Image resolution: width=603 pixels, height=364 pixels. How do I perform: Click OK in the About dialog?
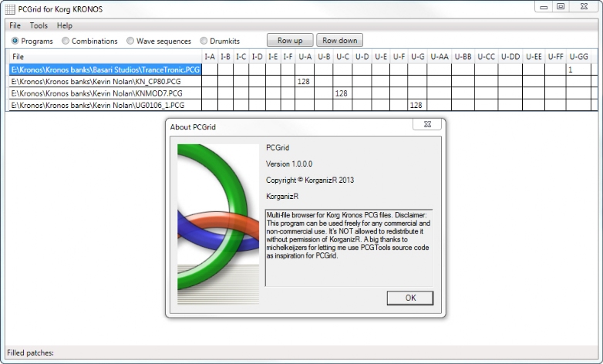coord(409,298)
